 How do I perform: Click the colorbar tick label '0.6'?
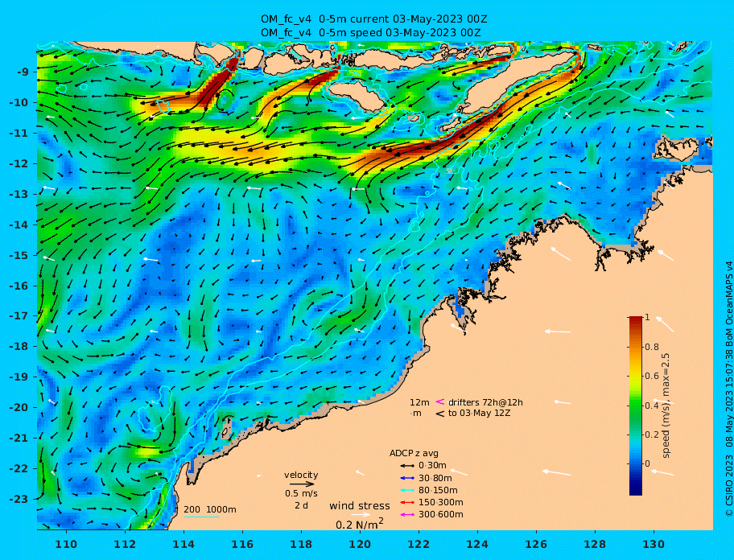[652, 376]
